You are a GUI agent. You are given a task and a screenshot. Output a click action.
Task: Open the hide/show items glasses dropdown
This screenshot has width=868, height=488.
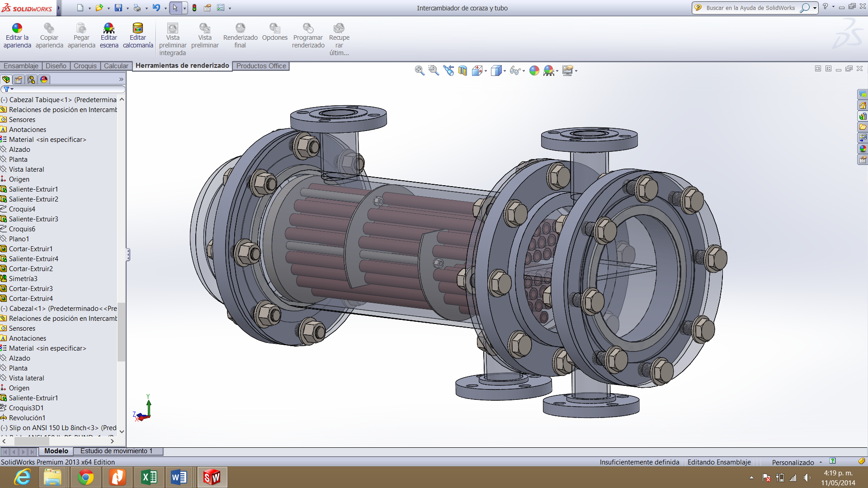pos(524,71)
